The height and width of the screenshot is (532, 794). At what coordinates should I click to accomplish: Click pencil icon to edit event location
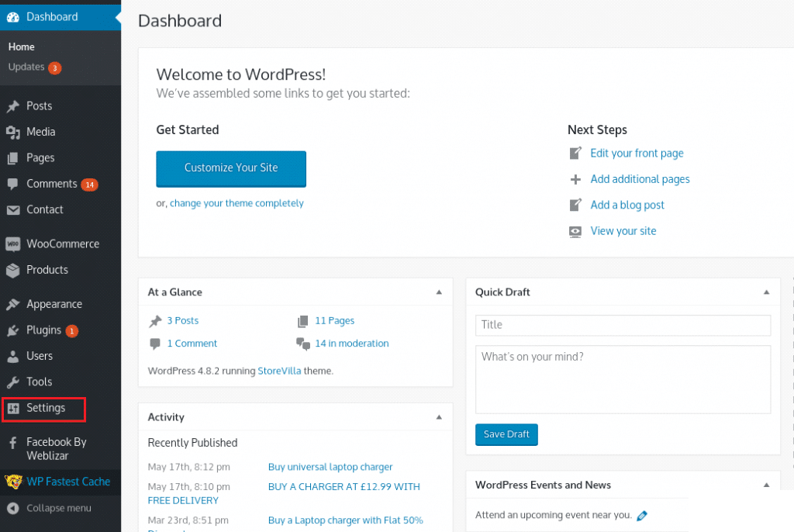641,516
